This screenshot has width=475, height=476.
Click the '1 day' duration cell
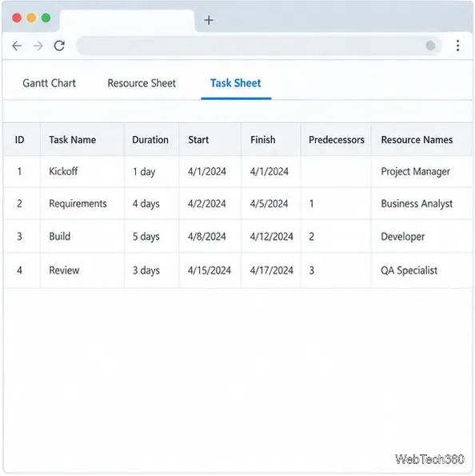[151, 171]
